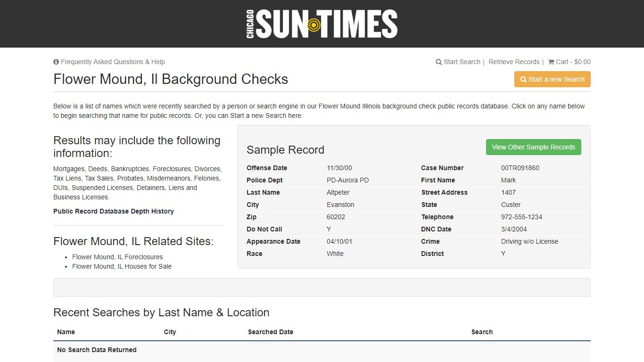Click the District label
644x362 pixels.
(432, 254)
